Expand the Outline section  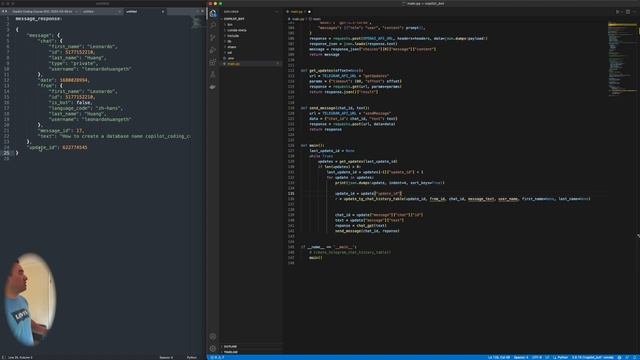click(230, 347)
